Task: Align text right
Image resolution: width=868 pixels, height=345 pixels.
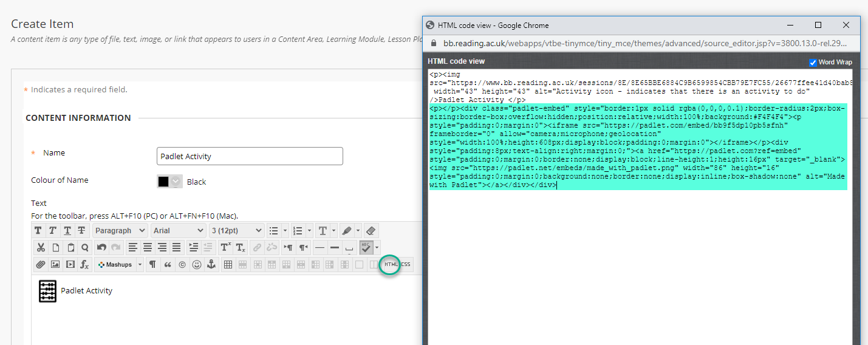Action: (162, 247)
